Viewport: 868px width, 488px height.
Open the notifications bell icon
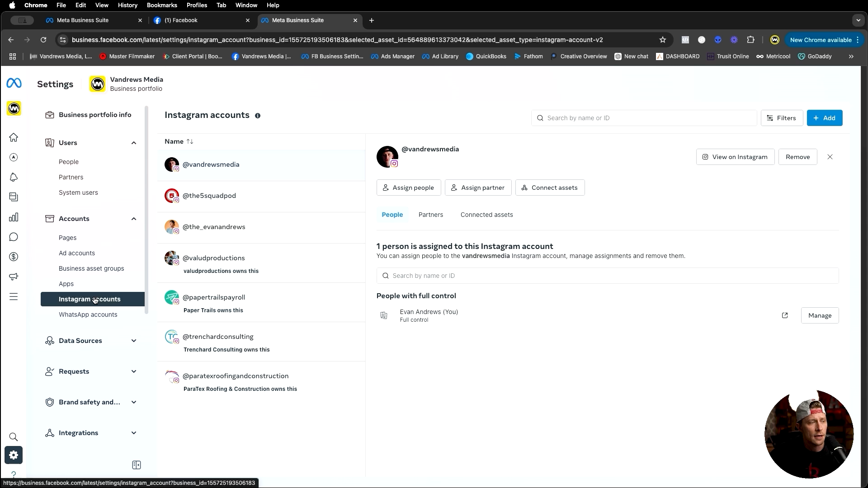click(x=14, y=177)
